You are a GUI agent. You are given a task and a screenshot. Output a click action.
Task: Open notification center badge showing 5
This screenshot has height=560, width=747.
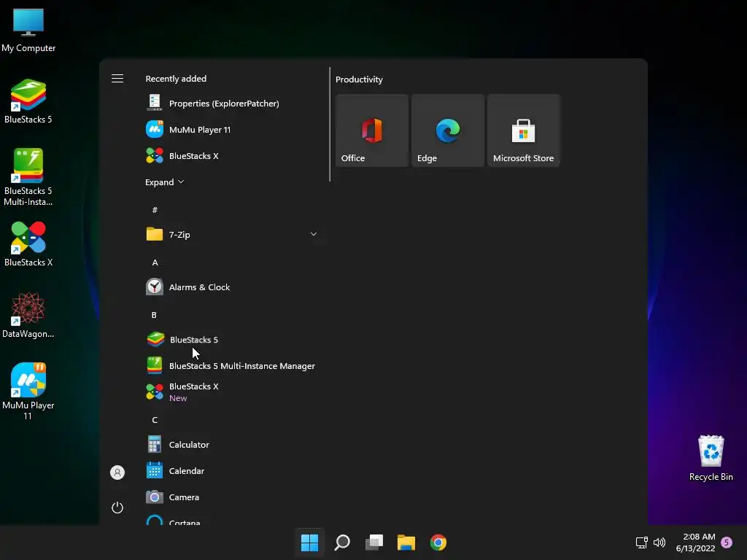click(x=727, y=542)
